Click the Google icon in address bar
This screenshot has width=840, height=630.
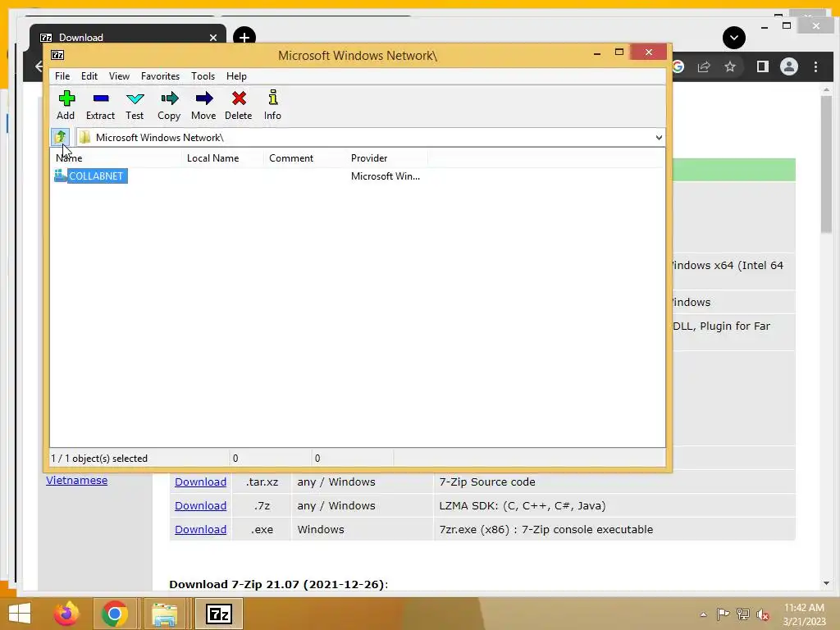pyautogui.click(x=678, y=66)
